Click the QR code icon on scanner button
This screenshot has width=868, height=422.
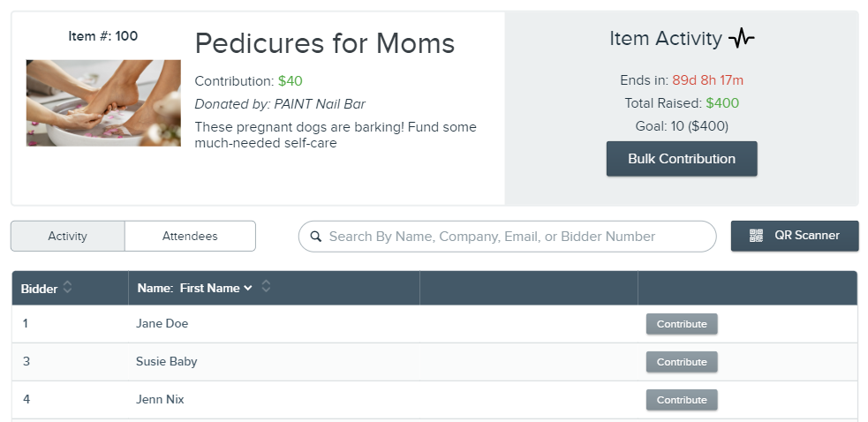point(756,236)
